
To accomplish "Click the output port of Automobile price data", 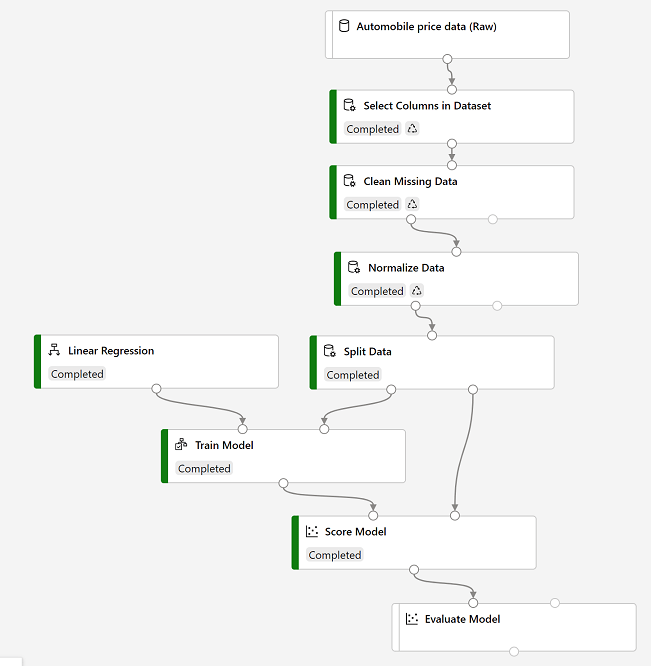I will (x=447, y=59).
